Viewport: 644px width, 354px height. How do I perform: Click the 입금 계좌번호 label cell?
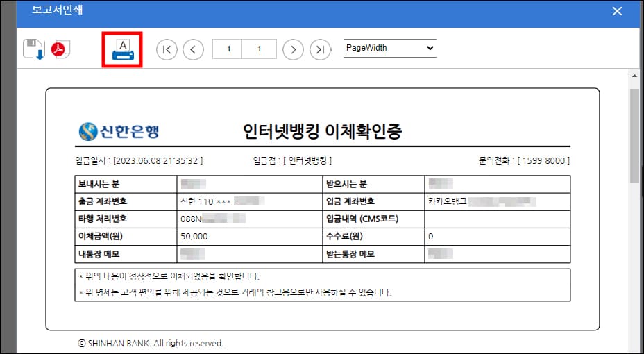click(373, 201)
